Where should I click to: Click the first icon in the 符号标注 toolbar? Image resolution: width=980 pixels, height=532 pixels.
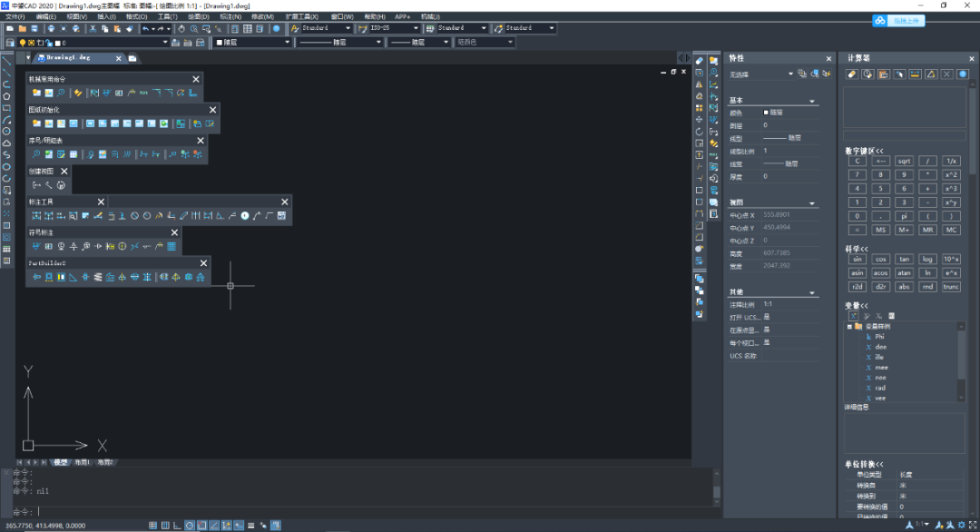tap(36, 246)
